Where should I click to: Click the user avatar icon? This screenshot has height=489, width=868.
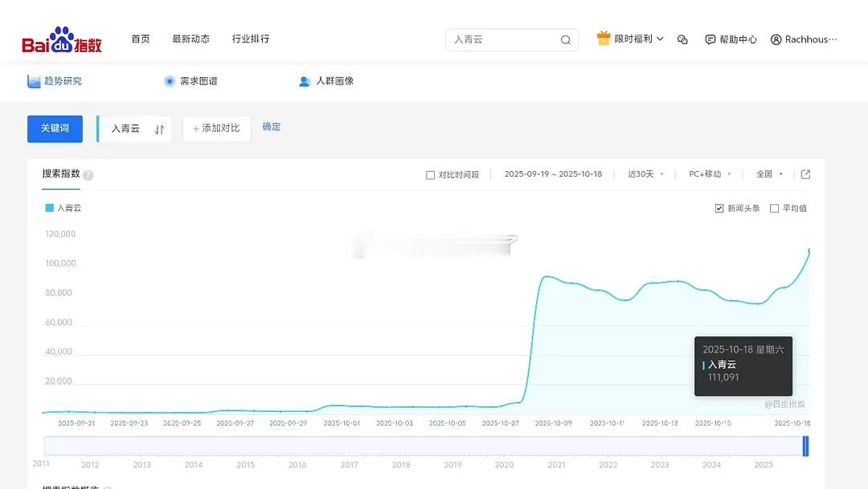point(776,39)
